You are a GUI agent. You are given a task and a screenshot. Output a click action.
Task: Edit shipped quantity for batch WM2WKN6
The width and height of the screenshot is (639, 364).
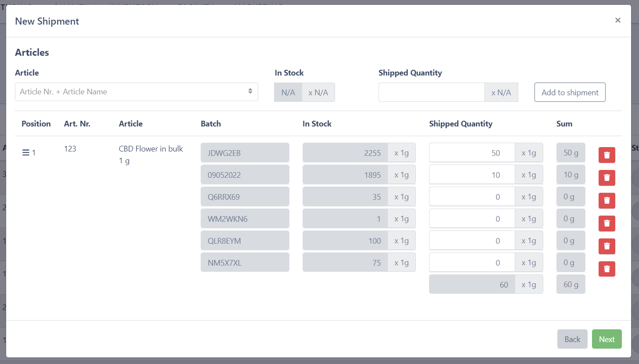(472, 219)
